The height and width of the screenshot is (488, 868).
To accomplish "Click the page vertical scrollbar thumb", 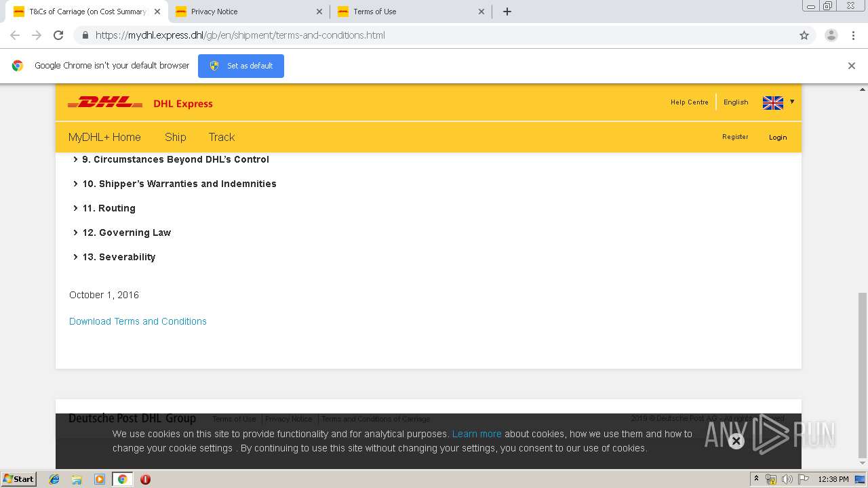I will pos(863,375).
